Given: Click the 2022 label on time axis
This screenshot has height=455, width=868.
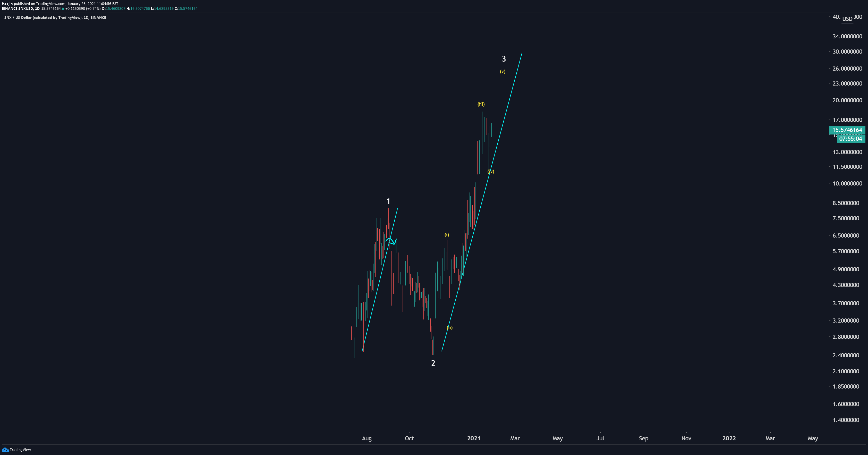Looking at the screenshot, I should (x=729, y=438).
